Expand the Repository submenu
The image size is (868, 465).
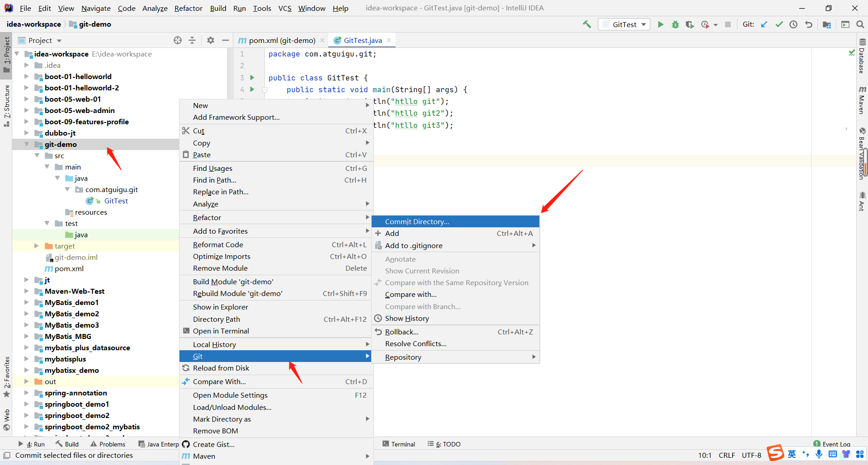click(x=456, y=357)
